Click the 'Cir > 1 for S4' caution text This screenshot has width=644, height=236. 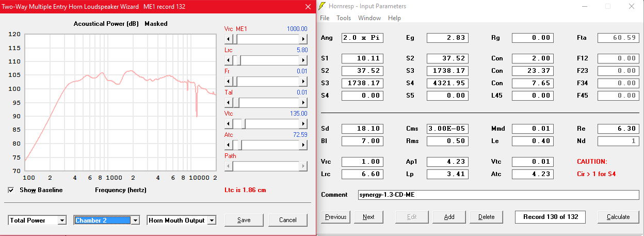pos(597,174)
